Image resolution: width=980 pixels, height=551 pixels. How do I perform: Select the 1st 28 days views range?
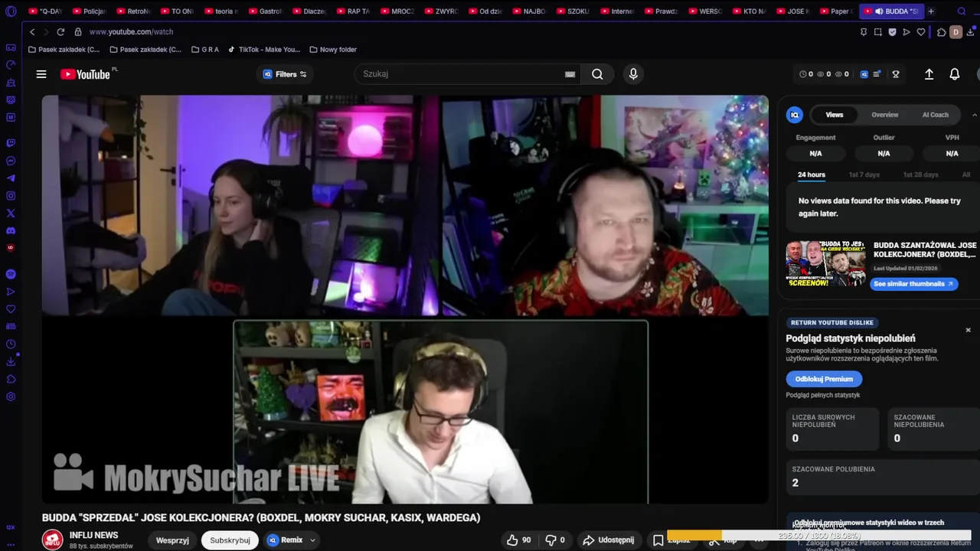[x=920, y=174]
